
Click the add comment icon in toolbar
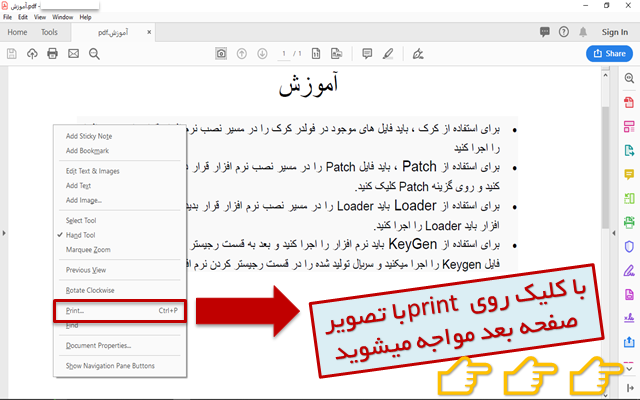[366, 53]
